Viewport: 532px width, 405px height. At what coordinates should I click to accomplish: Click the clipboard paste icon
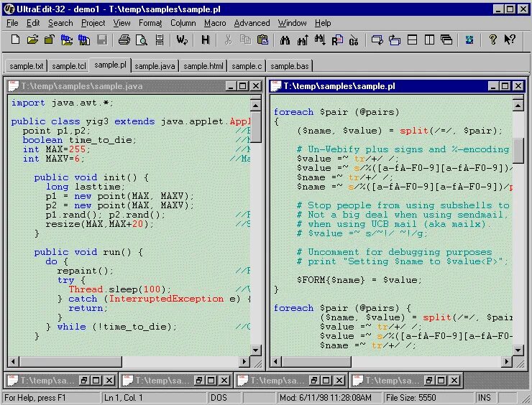point(262,39)
